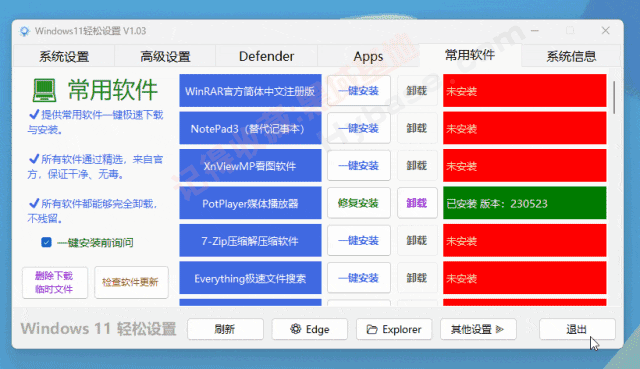Viewport: 640px width, 369px height.
Task: Click 一键安装 for NotePad3
Action: tap(359, 128)
